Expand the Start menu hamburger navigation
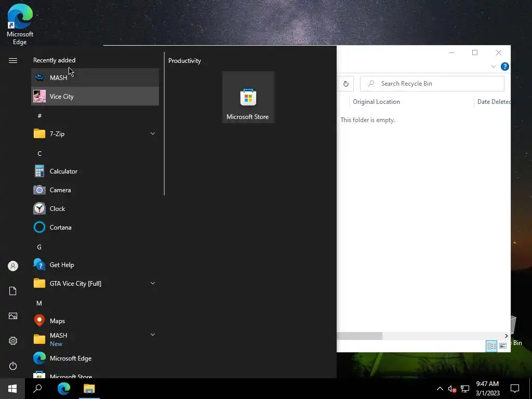Viewport: 532px width, 399px height. point(13,60)
